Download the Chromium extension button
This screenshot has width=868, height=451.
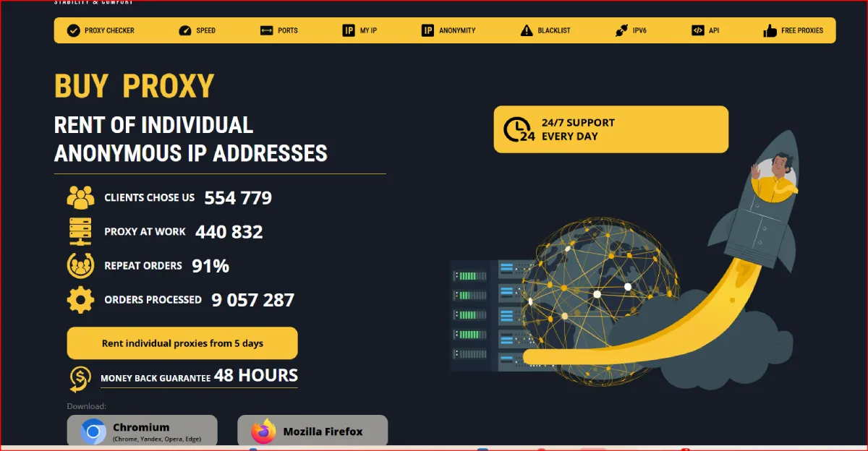pos(142,431)
